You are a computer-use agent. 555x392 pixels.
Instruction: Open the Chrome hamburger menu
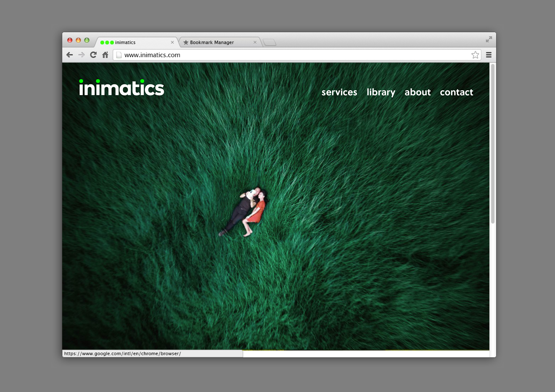(x=489, y=55)
